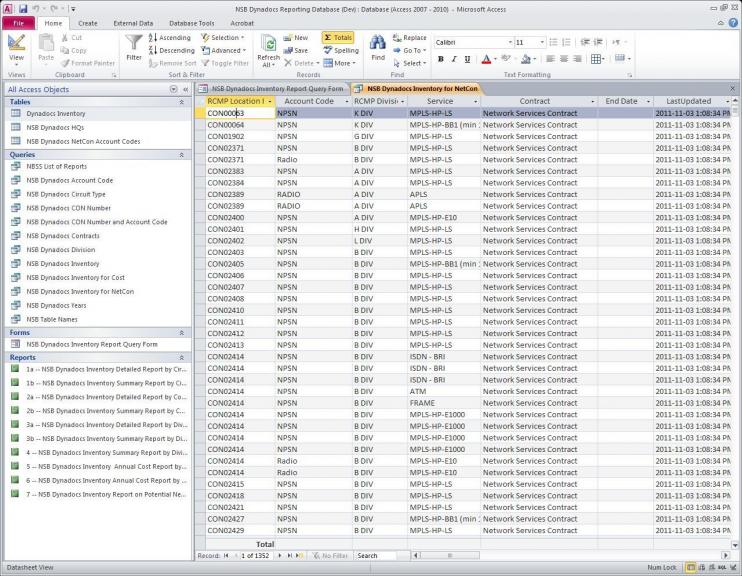Image resolution: width=742 pixels, height=576 pixels.
Task: Center align text
Action: point(564,59)
